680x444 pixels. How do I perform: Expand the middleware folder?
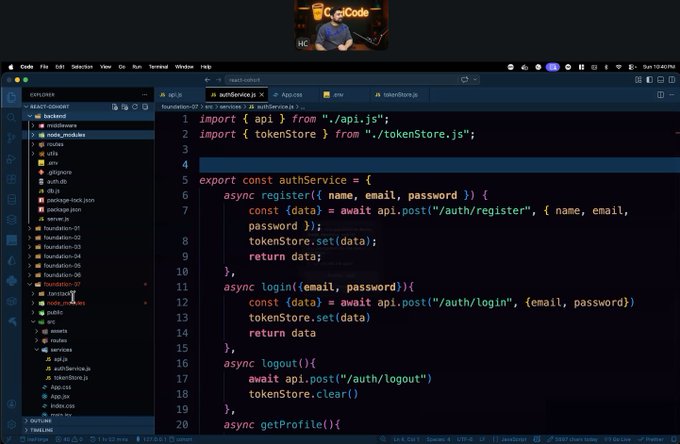(88, 125)
